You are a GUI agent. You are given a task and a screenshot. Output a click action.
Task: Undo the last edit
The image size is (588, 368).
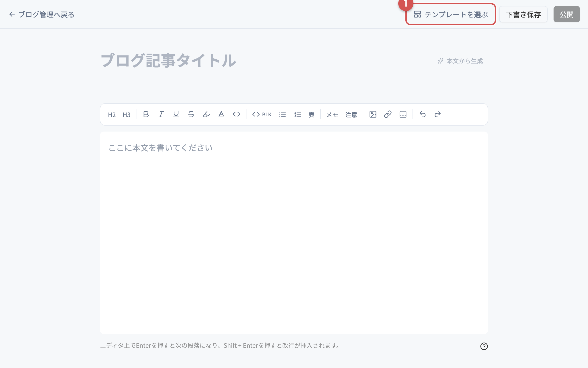[x=423, y=114]
